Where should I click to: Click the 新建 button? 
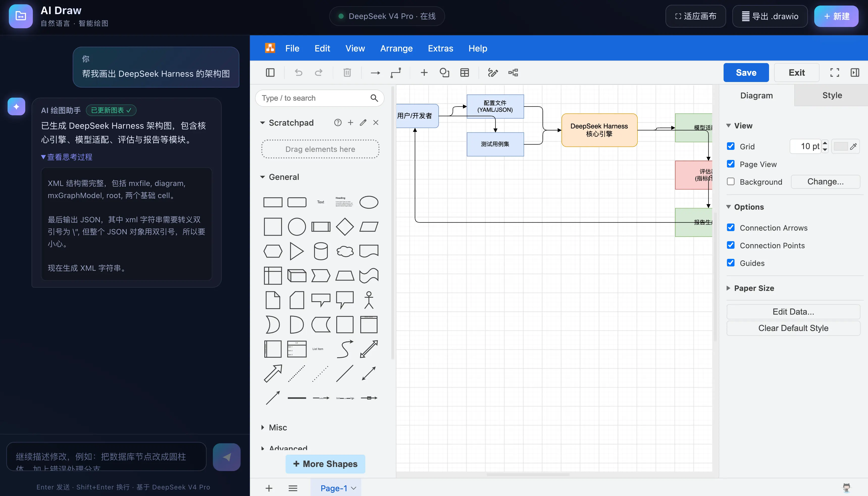pos(836,16)
